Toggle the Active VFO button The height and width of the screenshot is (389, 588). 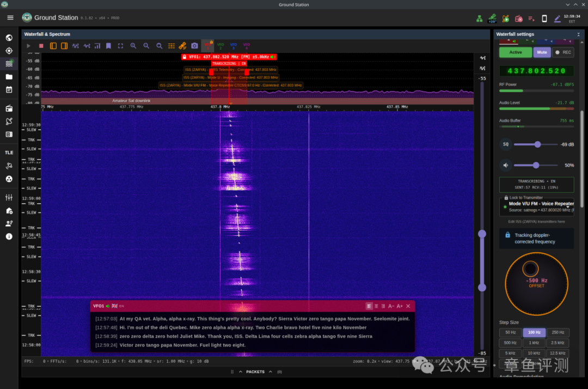tap(515, 52)
